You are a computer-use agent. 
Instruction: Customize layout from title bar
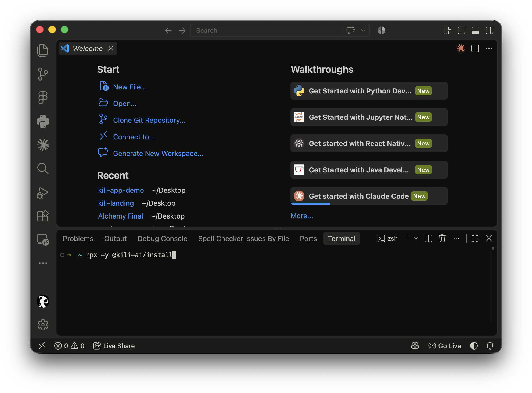448,30
